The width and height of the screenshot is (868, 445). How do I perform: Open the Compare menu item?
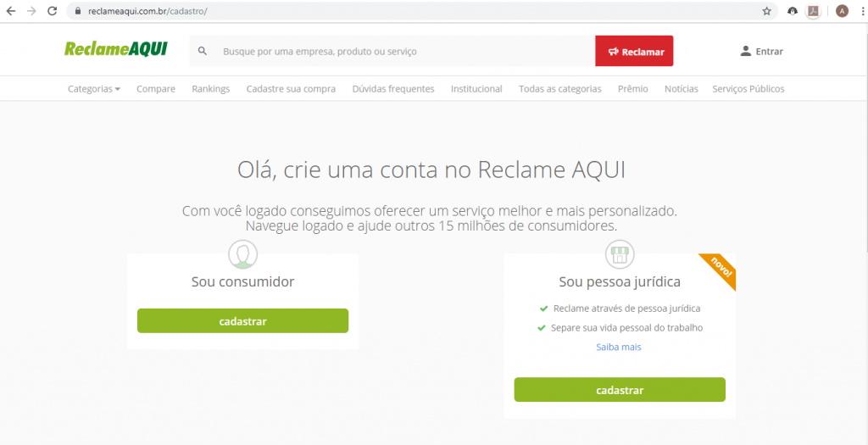(x=156, y=88)
